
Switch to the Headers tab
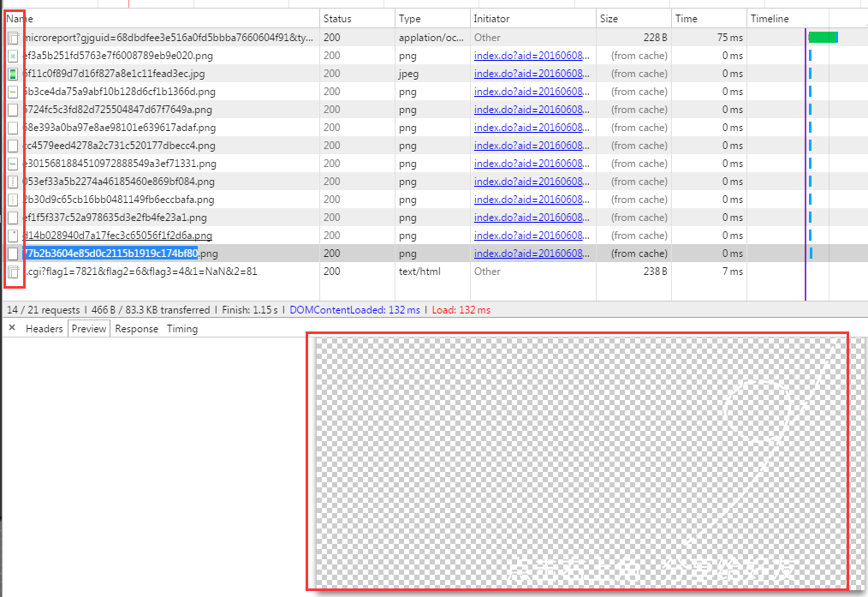click(44, 329)
